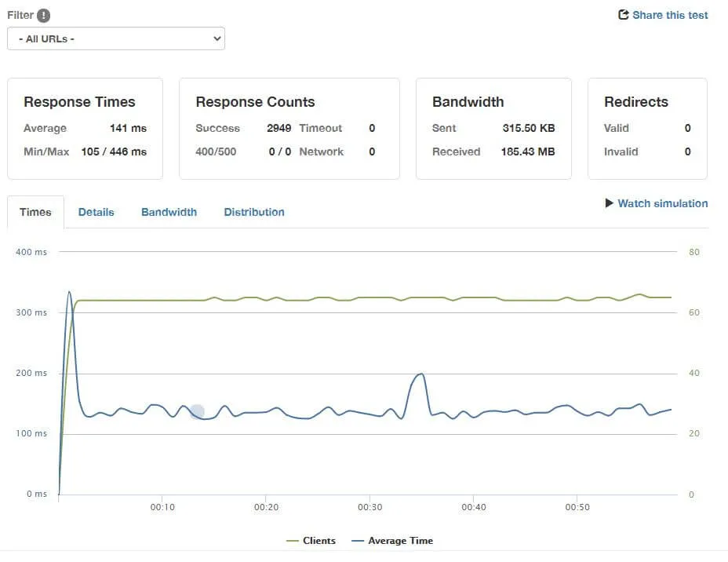Click the Valid redirects label
The width and height of the screenshot is (728, 562).
616,128
